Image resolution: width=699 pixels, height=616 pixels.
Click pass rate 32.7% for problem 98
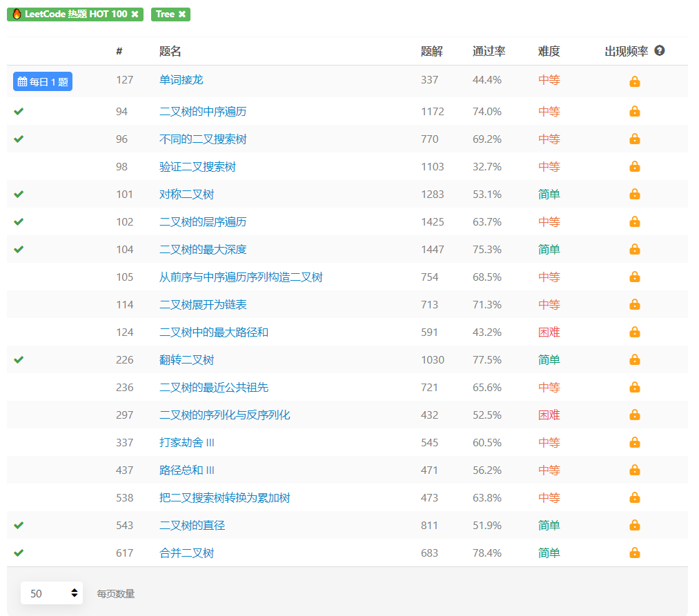pyautogui.click(x=486, y=167)
